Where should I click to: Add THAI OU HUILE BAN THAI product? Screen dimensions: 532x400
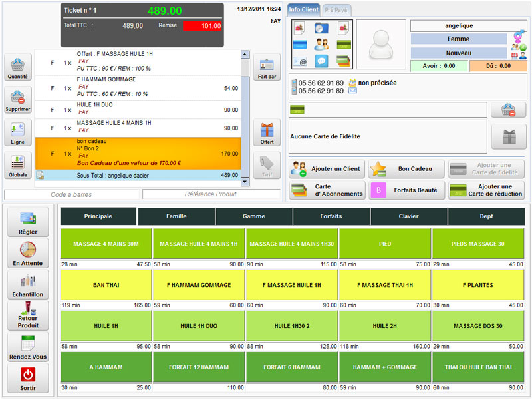[x=477, y=367]
